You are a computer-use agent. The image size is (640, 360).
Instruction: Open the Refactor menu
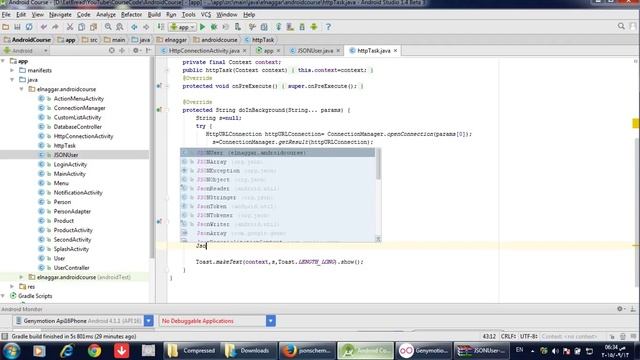coord(131,15)
